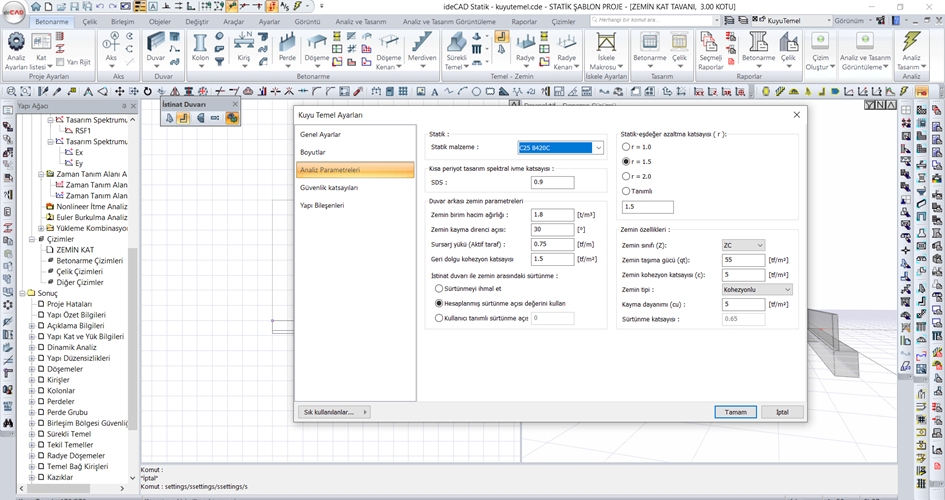945x500 pixels.
Task: Click the Tamam button
Action: coord(735,412)
